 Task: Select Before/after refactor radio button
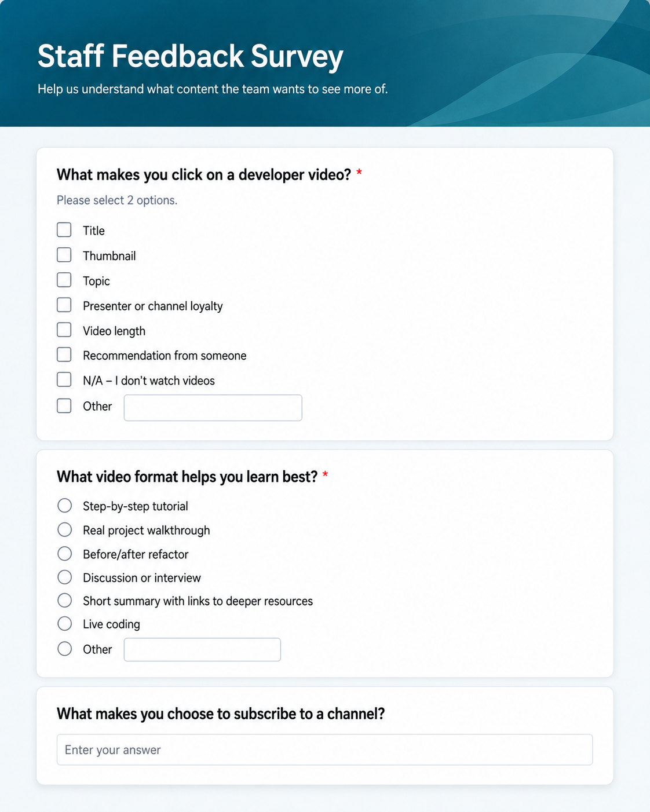tap(65, 554)
